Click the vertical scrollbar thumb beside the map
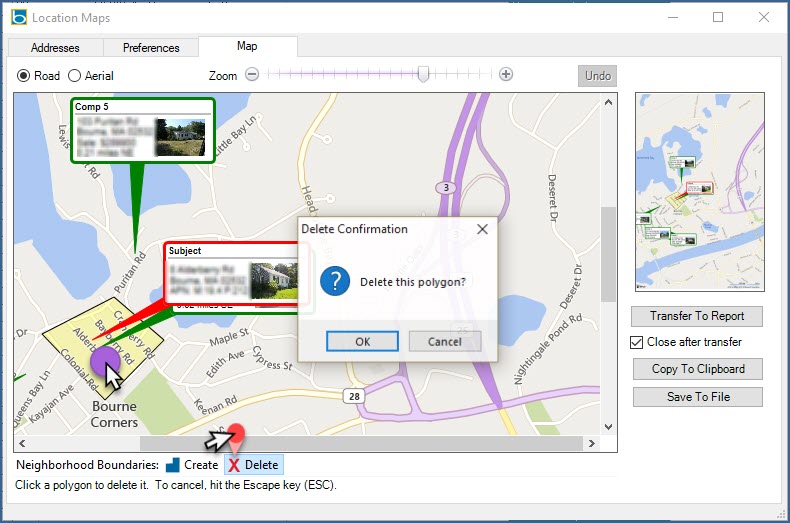The height and width of the screenshot is (523, 790). [x=609, y=254]
